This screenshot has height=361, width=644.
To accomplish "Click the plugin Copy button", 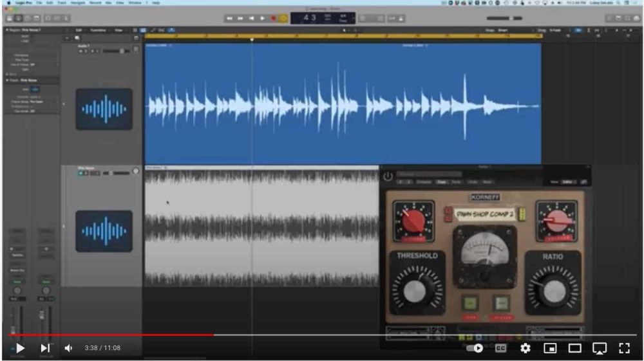I will (x=442, y=181).
